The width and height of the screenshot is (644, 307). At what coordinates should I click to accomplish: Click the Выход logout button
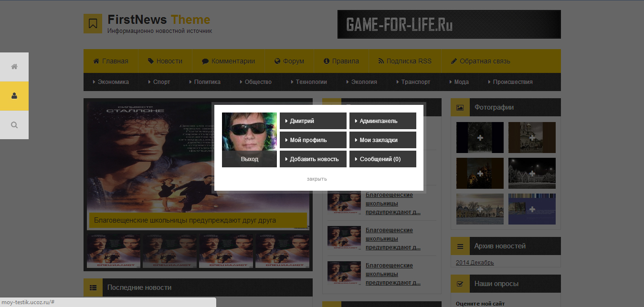pyautogui.click(x=249, y=159)
